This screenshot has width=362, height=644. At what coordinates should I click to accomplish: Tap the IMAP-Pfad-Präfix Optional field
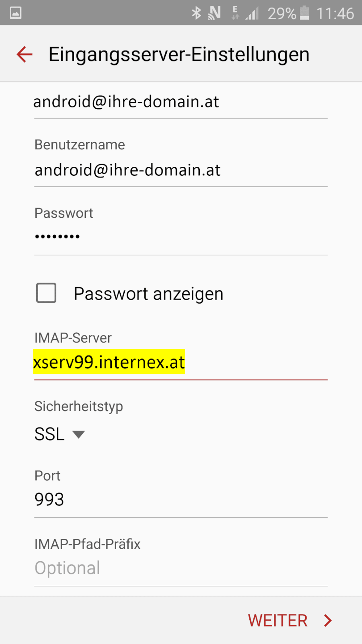pyautogui.click(x=181, y=568)
